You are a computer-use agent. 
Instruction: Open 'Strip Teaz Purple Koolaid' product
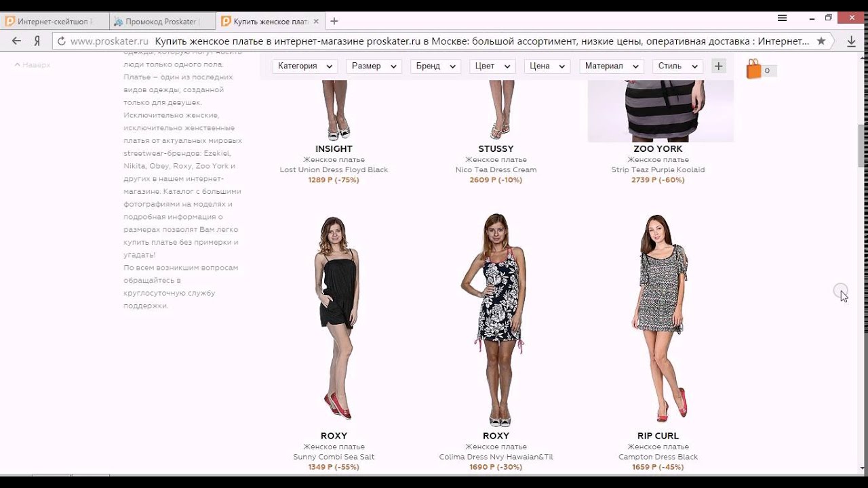tap(658, 169)
